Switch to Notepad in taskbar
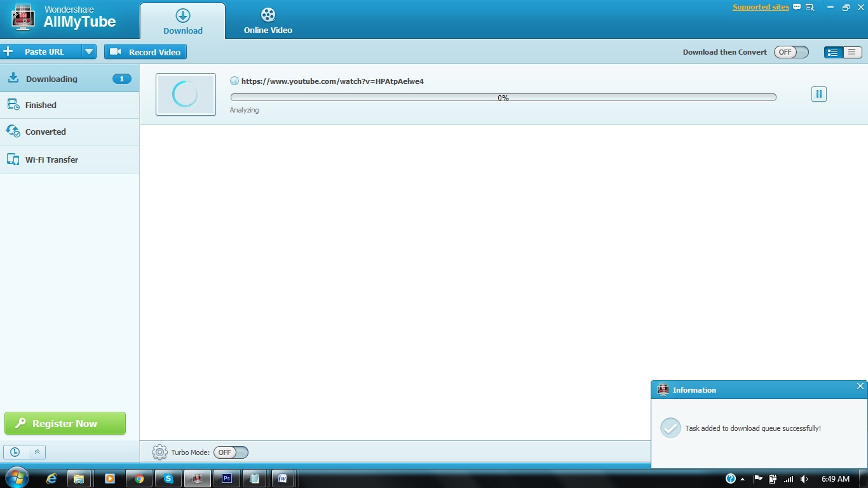 pyautogui.click(x=255, y=478)
